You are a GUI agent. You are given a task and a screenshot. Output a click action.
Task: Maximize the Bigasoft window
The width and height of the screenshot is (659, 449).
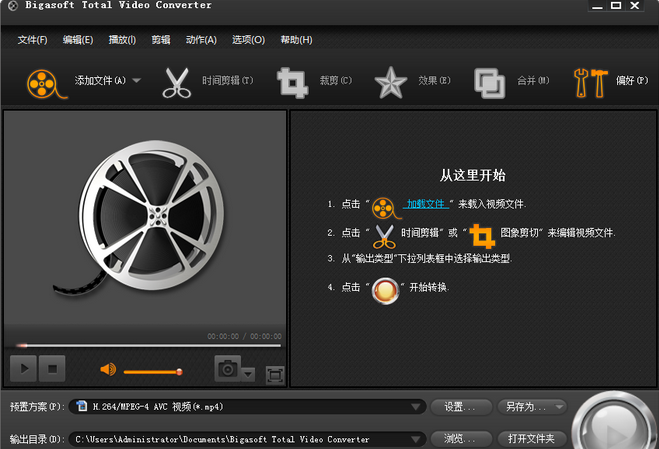pyautogui.click(x=616, y=5)
